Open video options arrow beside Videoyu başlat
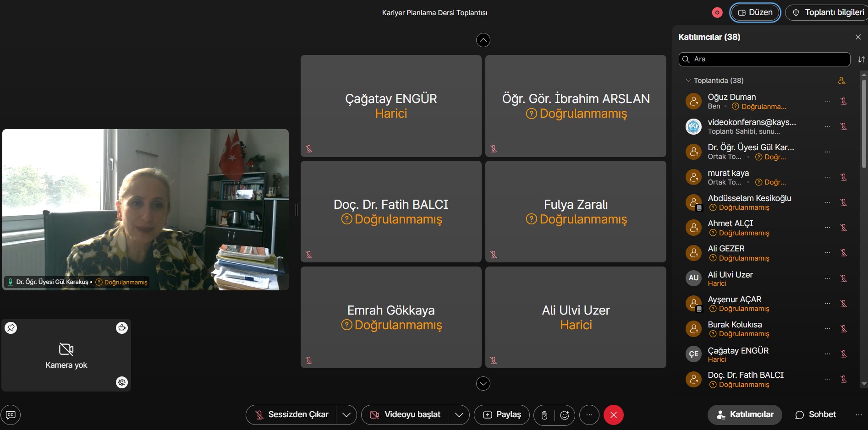This screenshot has height=430, width=868. tap(459, 415)
